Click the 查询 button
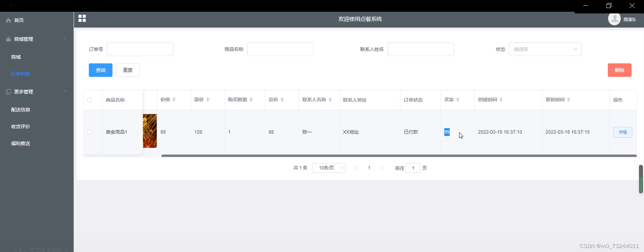The width and height of the screenshot is (644, 252). 101,70
